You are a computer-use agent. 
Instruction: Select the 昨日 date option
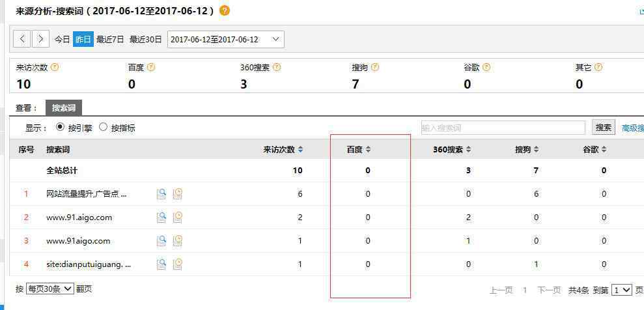83,40
